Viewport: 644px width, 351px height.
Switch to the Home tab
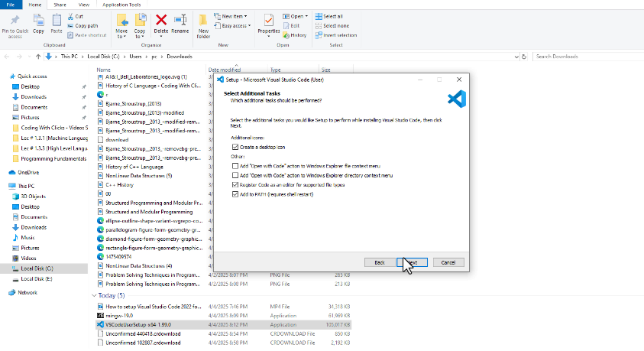pyautogui.click(x=34, y=5)
